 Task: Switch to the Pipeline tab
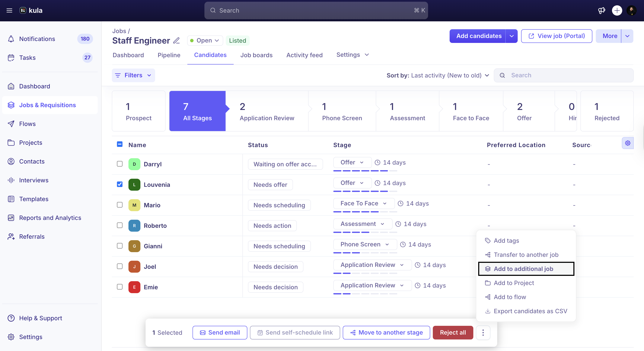[x=169, y=55]
